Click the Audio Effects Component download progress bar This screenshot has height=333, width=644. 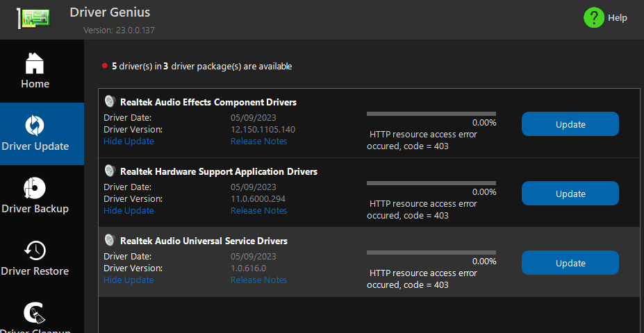[x=431, y=113]
